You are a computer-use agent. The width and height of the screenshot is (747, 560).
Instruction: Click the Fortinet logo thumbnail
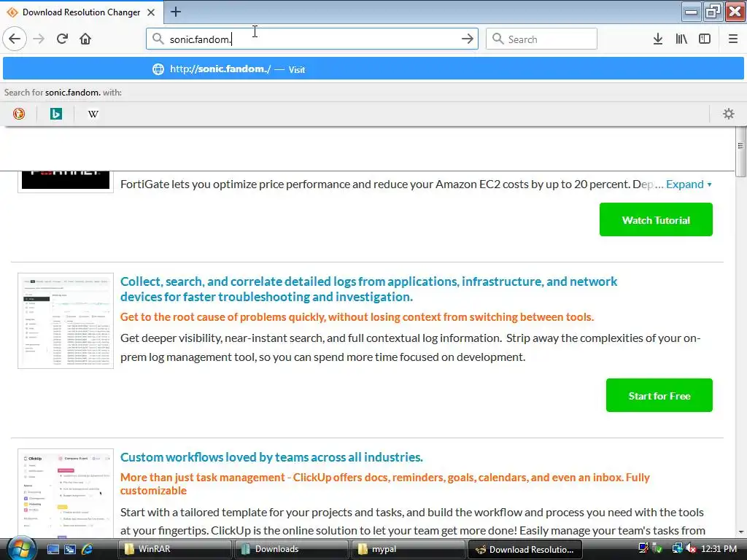click(66, 181)
